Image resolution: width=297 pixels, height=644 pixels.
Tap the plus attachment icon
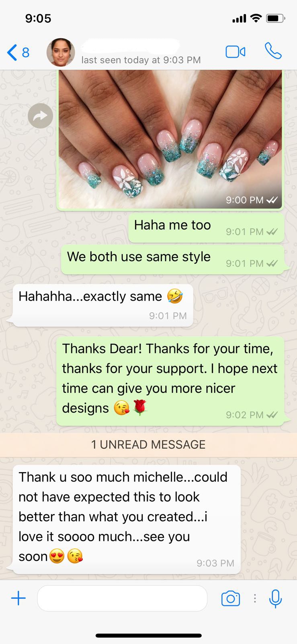tap(18, 599)
